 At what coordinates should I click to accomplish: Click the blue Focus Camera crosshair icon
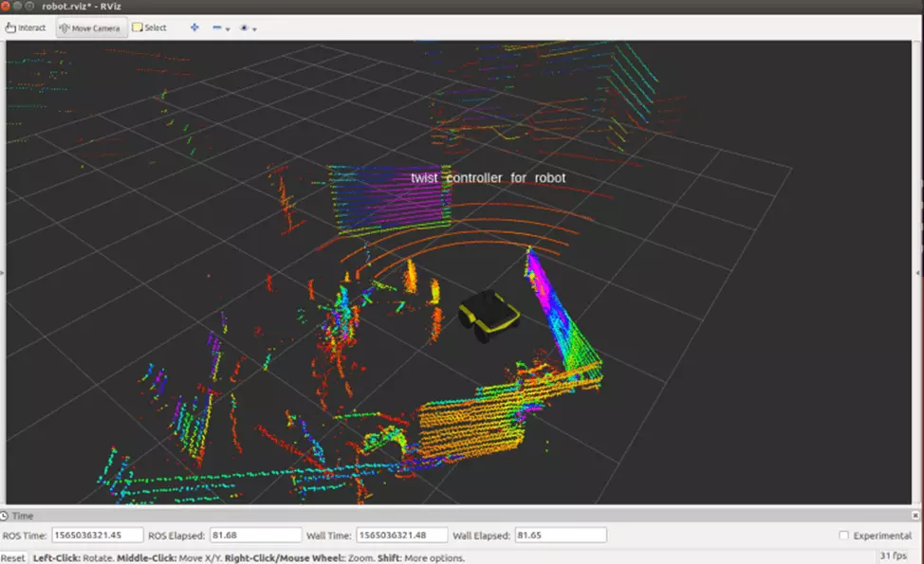[x=194, y=27]
